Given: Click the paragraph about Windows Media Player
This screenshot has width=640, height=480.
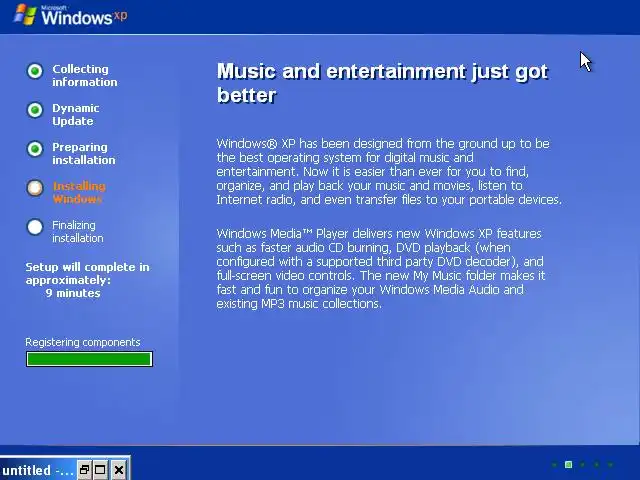Looking at the screenshot, I should 380,269.
